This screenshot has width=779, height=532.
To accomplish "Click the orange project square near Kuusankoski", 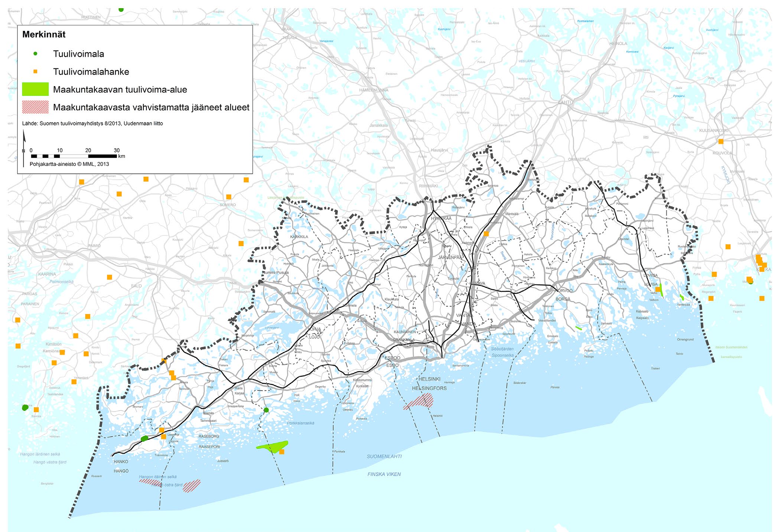I will [x=721, y=141].
